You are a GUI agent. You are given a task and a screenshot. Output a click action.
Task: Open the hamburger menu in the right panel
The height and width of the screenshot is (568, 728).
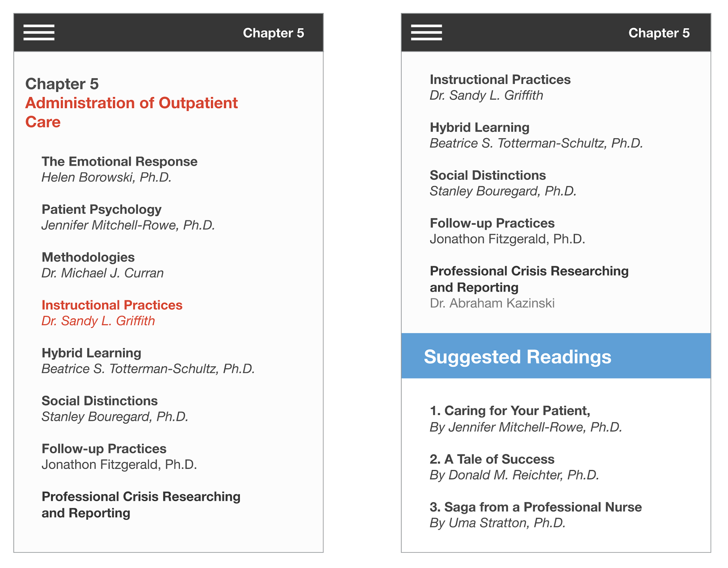pyautogui.click(x=426, y=33)
